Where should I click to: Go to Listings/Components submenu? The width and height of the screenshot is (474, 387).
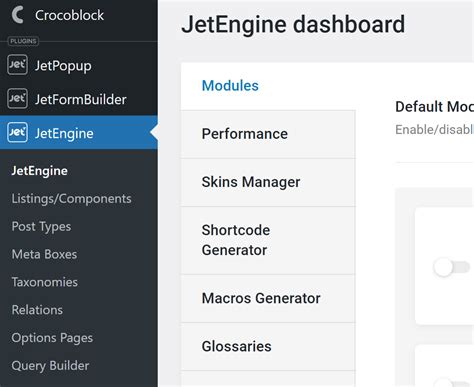pos(71,199)
